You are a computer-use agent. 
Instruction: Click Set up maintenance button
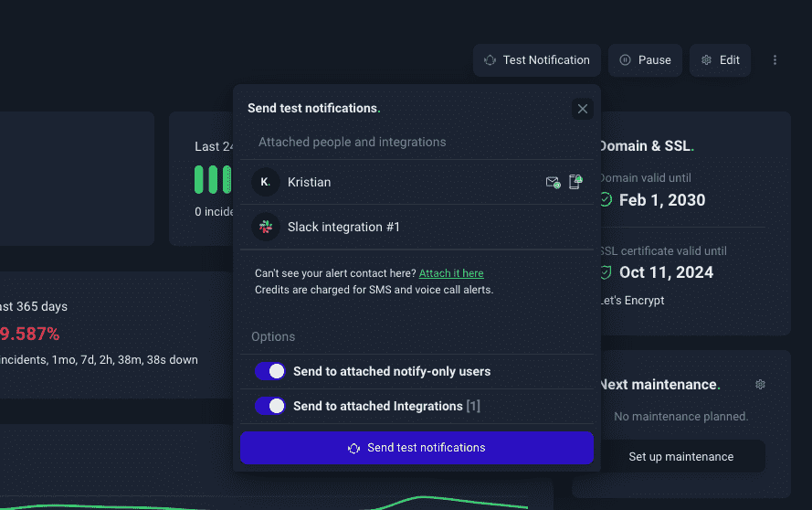coord(681,457)
